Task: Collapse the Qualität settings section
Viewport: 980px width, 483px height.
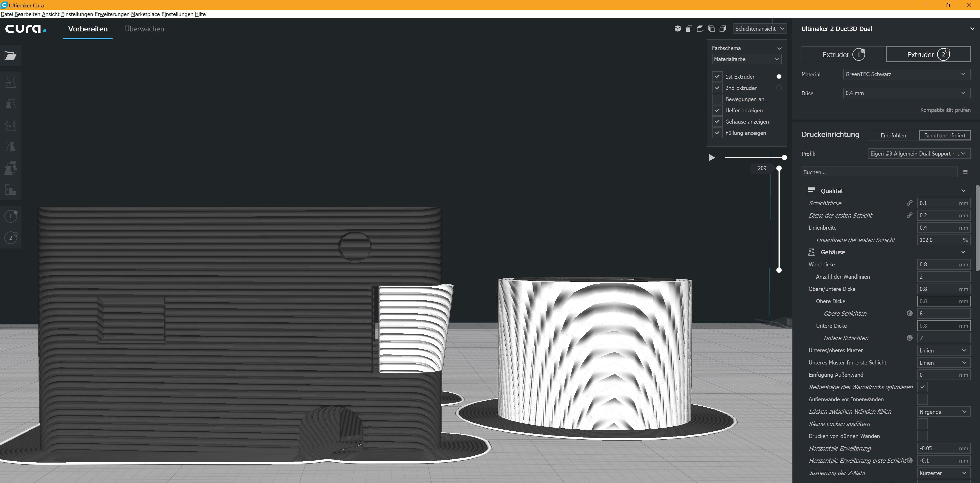Action: (x=963, y=191)
